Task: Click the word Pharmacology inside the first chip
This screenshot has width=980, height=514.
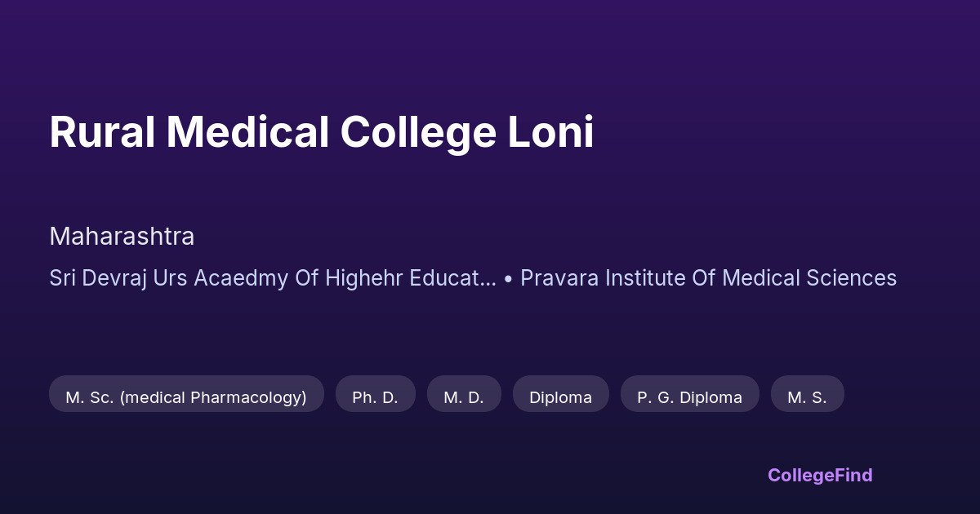Action: click(248, 397)
